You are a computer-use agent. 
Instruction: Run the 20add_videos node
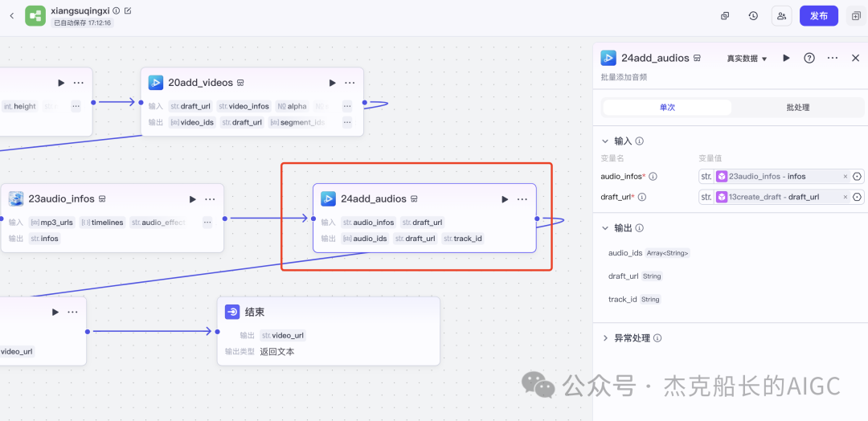click(x=332, y=83)
